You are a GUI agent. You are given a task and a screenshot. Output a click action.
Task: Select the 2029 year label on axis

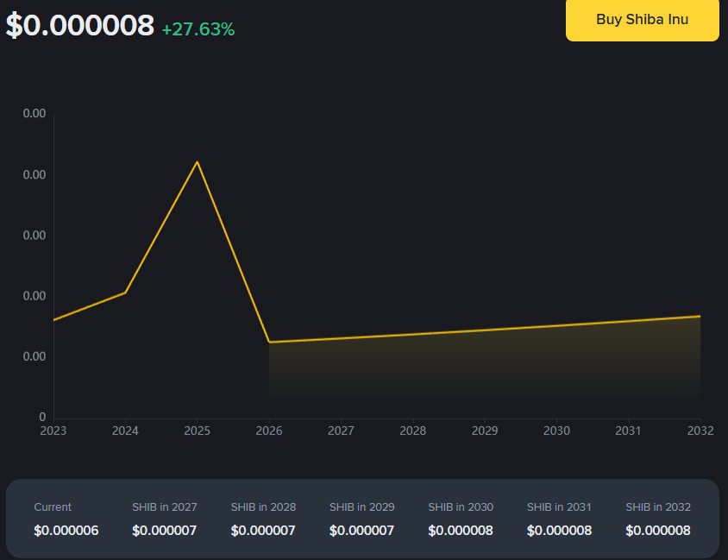(485, 431)
